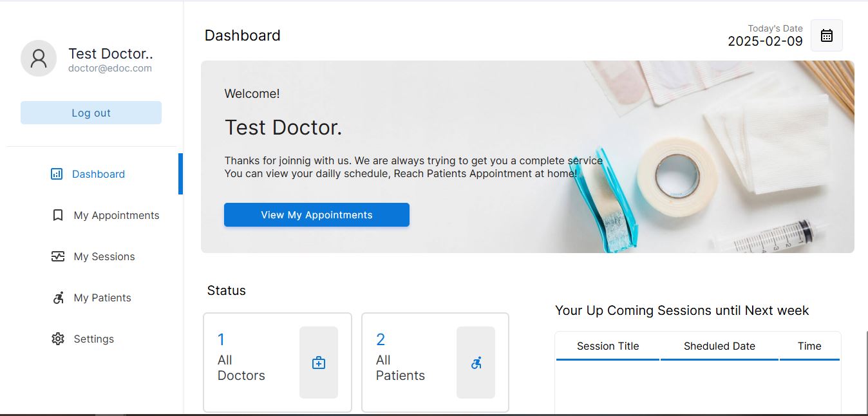
Task: Log out of the doctor account
Action: tap(91, 113)
